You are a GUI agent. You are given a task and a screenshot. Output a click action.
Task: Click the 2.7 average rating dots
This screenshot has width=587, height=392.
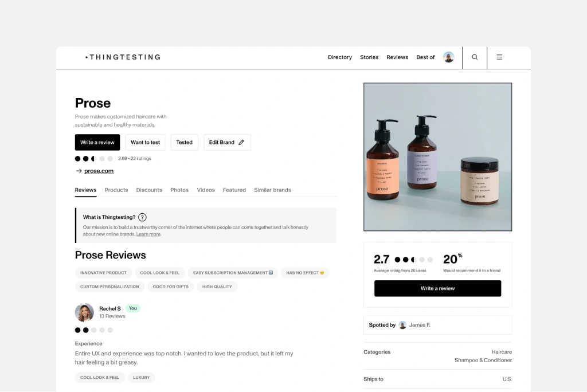click(414, 260)
